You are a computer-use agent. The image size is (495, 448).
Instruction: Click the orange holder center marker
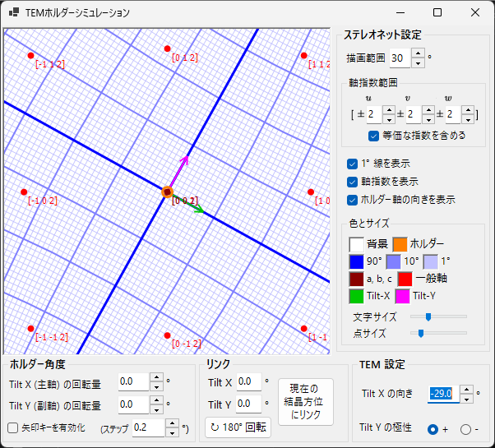pyautogui.click(x=167, y=192)
